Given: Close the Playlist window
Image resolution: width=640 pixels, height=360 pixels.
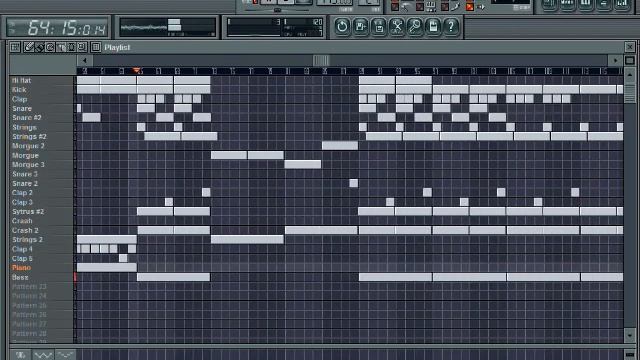Looking at the screenshot, I should (x=629, y=47).
